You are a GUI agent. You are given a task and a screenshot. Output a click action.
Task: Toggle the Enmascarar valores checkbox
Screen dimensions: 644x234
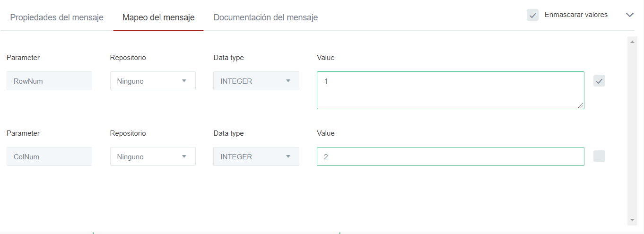(x=532, y=15)
